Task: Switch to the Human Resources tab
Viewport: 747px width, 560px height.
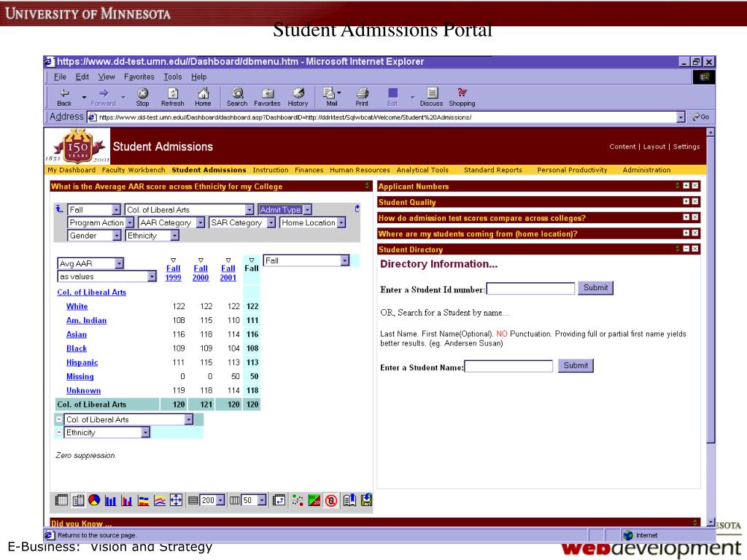Action: (x=360, y=170)
